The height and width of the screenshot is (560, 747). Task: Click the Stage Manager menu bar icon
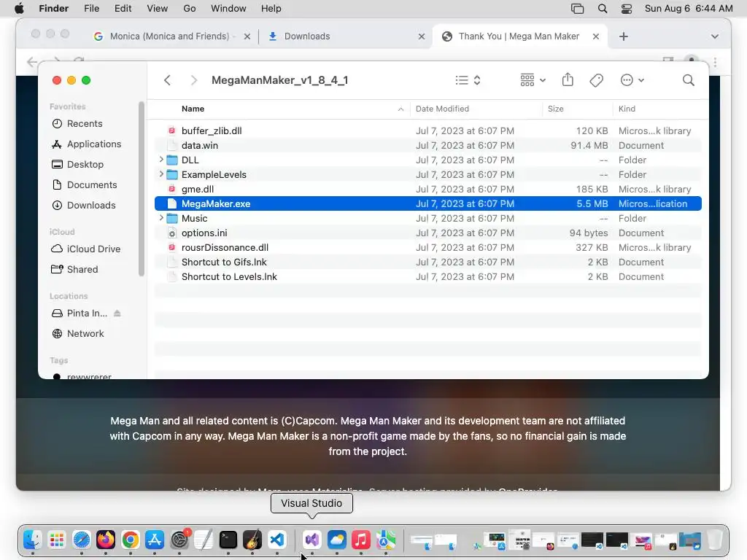pyautogui.click(x=578, y=9)
